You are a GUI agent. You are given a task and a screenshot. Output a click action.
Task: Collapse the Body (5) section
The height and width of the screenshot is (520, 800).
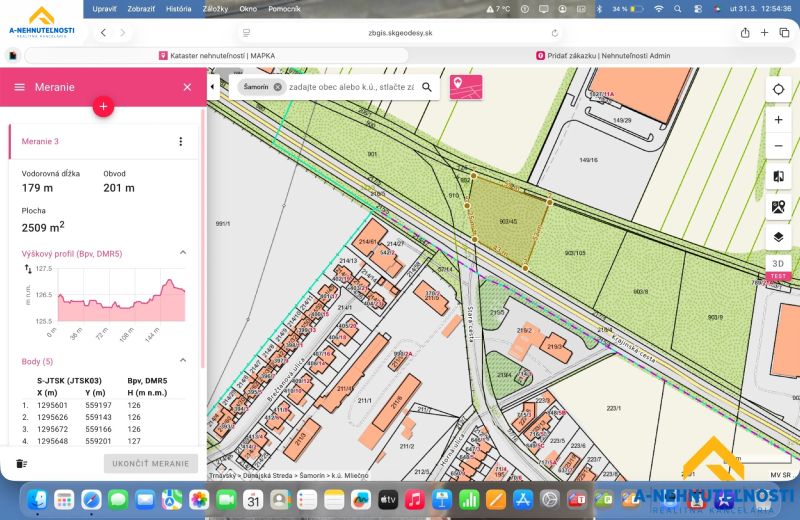183,360
